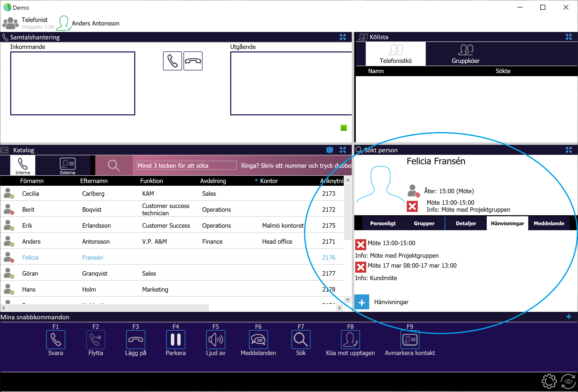This screenshot has width=578, height=392.
Task: Select Erik Erlandsson row
Action: pyautogui.click(x=172, y=225)
